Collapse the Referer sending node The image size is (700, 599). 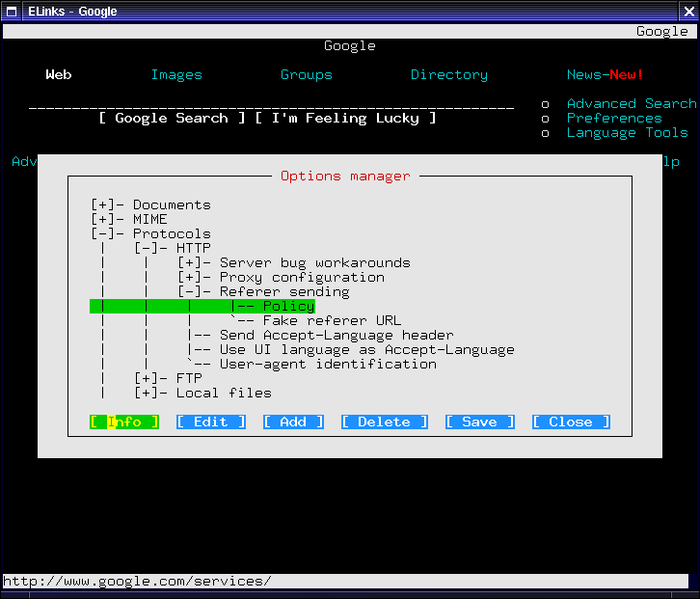pyautogui.click(x=190, y=292)
